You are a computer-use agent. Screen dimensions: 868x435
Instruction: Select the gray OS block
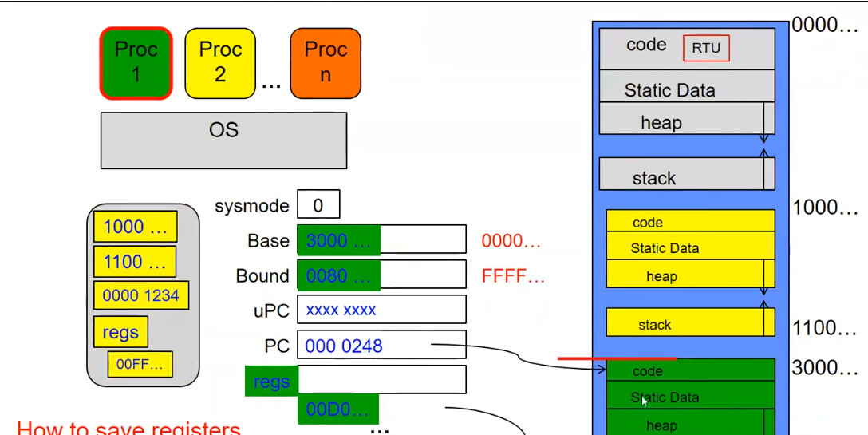tap(223, 140)
